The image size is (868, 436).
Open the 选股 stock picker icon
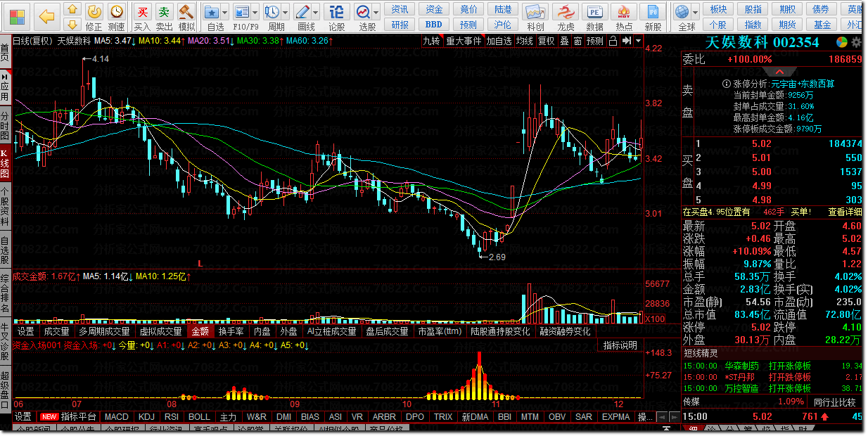(363, 12)
